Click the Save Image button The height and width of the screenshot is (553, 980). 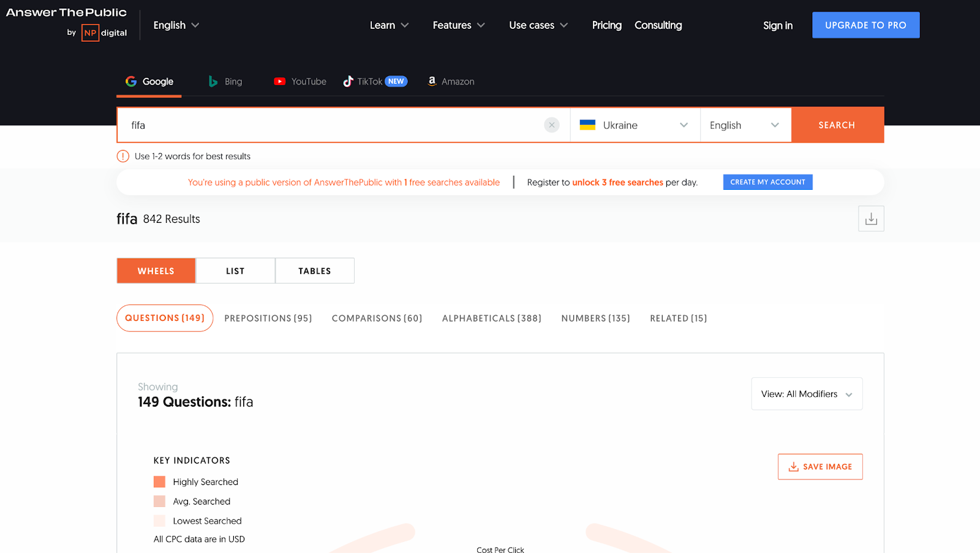pyautogui.click(x=820, y=467)
